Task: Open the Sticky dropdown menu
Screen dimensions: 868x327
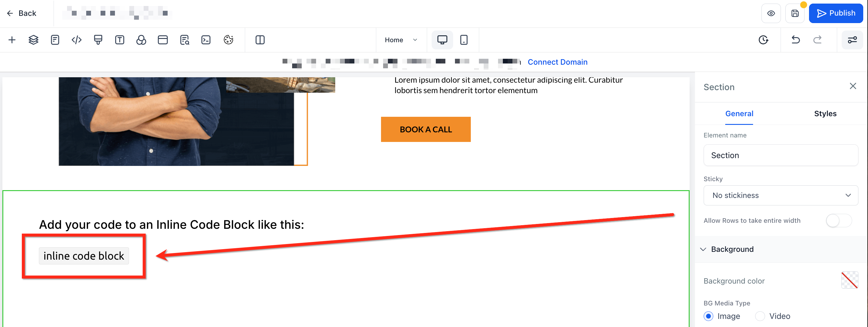Action: point(780,196)
